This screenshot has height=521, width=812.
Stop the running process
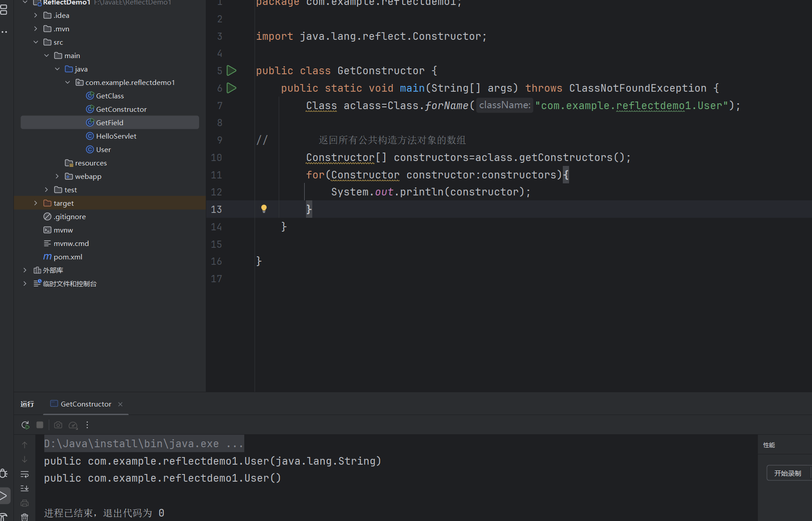(x=40, y=425)
